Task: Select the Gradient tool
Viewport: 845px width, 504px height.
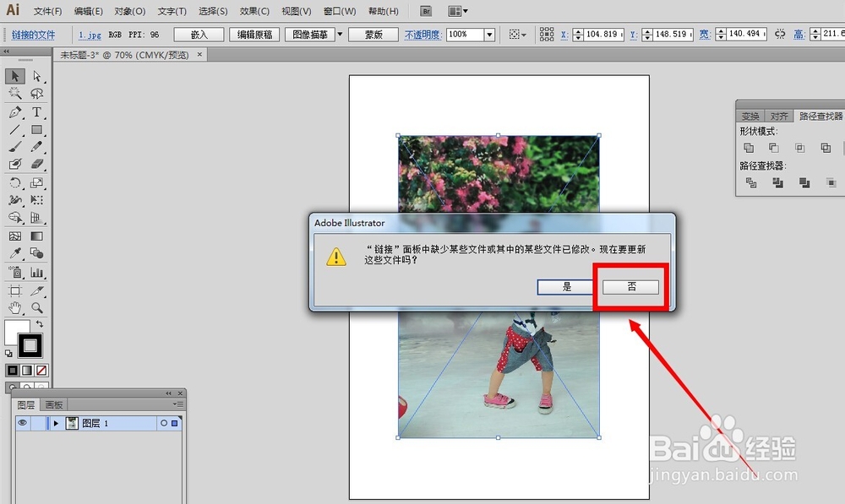Action: (x=36, y=236)
